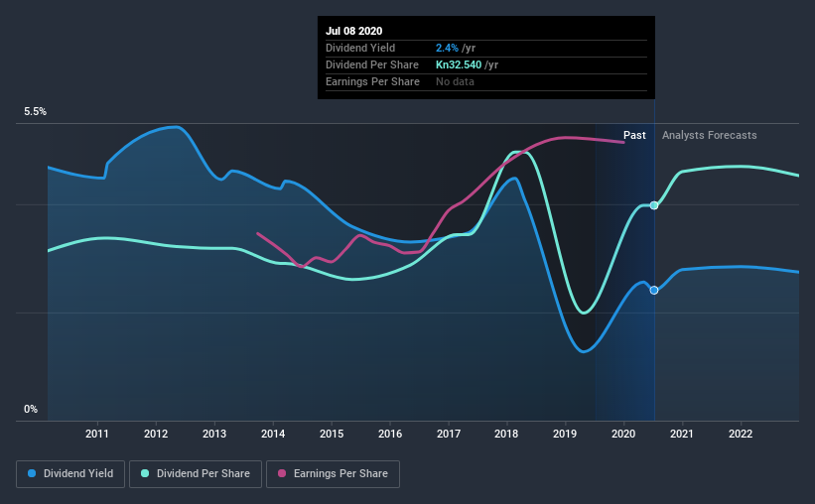Viewport: 815px width, 504px height.
Task: Click the tooltip Dividend Per Share row label
Action: coord(372,64)
